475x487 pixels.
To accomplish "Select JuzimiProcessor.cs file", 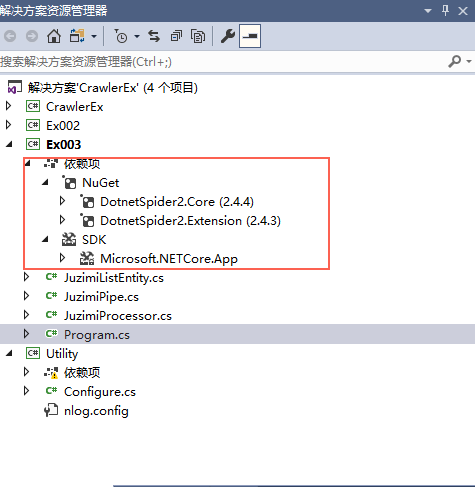I will point(118,316).
